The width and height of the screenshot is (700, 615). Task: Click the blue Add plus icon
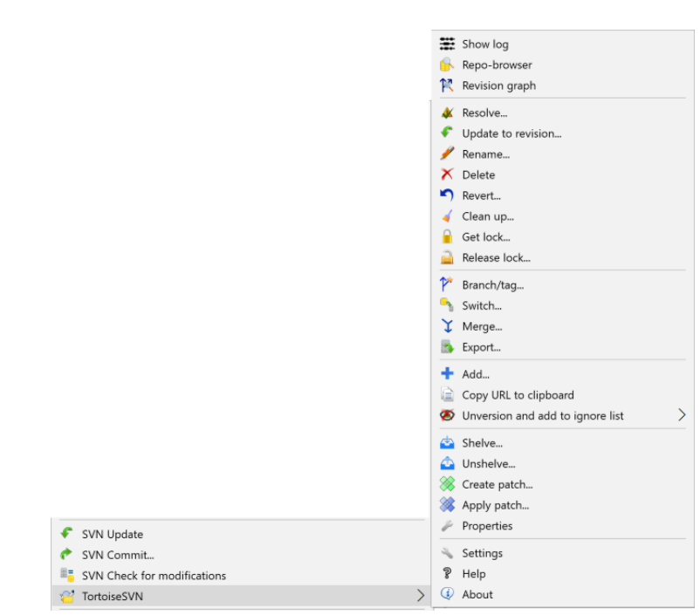pos(447,374)
